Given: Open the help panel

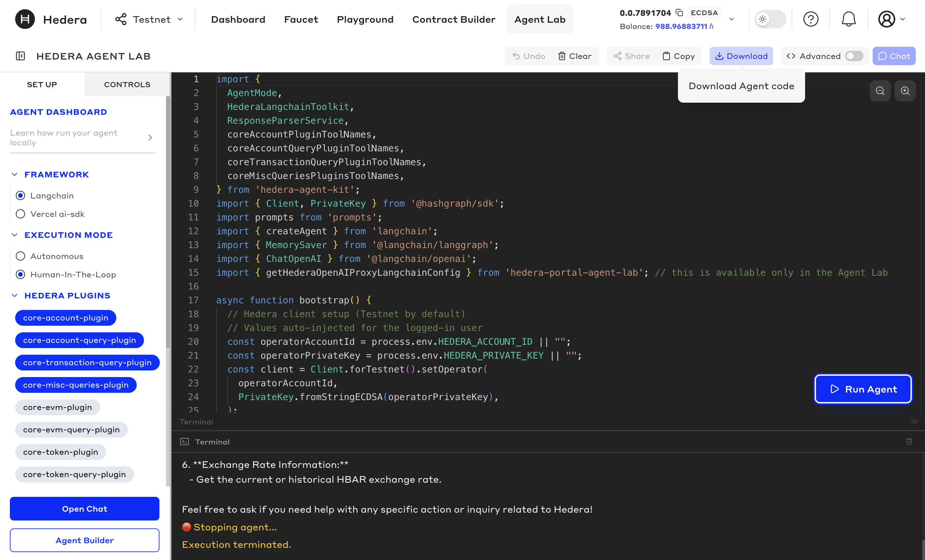Looking at the screenshot, I should (811, 19).
